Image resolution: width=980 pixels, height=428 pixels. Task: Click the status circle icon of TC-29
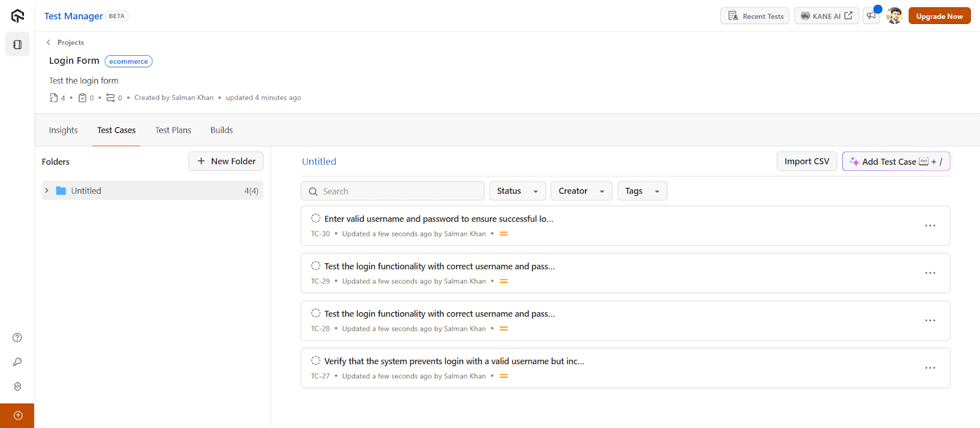(315, 266)
